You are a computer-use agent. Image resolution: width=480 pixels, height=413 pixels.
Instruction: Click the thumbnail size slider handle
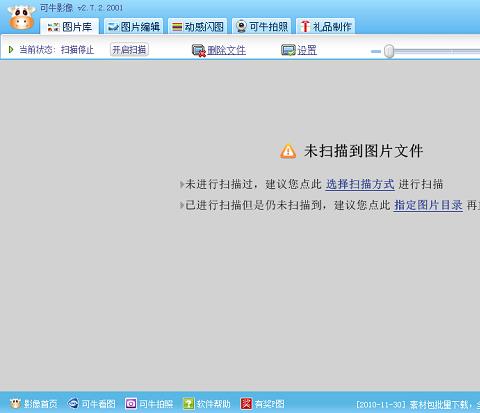[389, 51]
